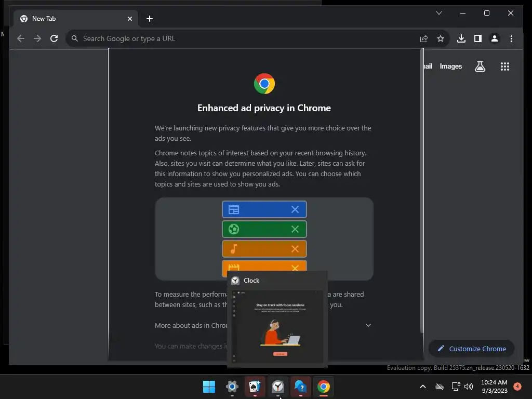
Task: Open the Images link
Action: point(450,66)
